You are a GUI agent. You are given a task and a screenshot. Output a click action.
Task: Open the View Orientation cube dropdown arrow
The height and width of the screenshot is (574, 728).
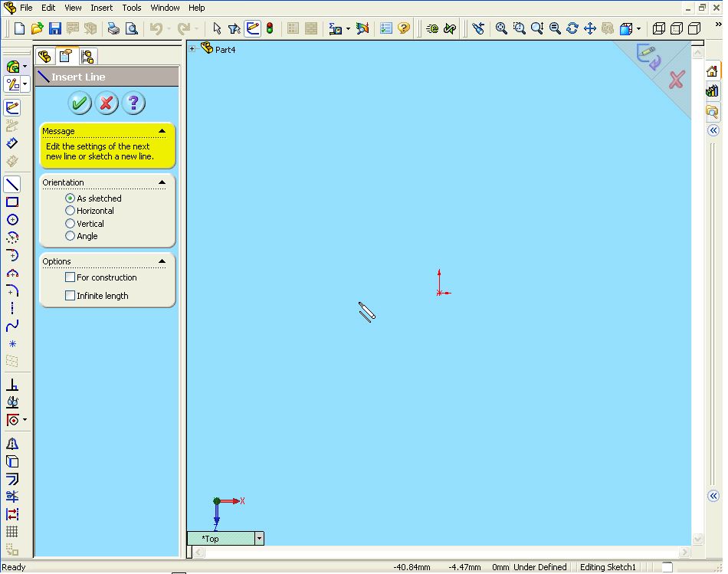pos(639,29)
